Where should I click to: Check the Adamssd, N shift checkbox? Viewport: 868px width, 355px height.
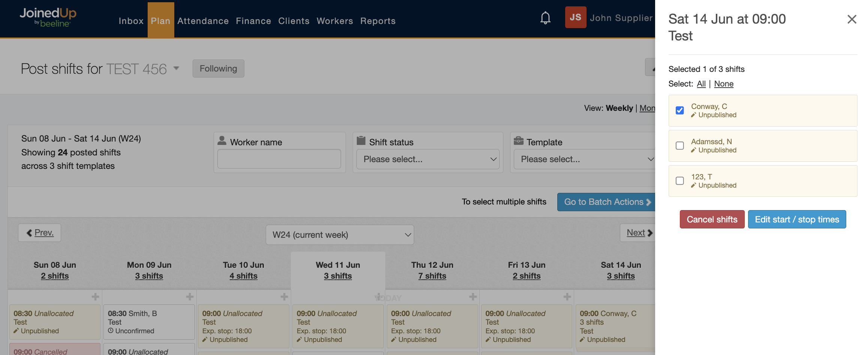[x=679, y=146]
